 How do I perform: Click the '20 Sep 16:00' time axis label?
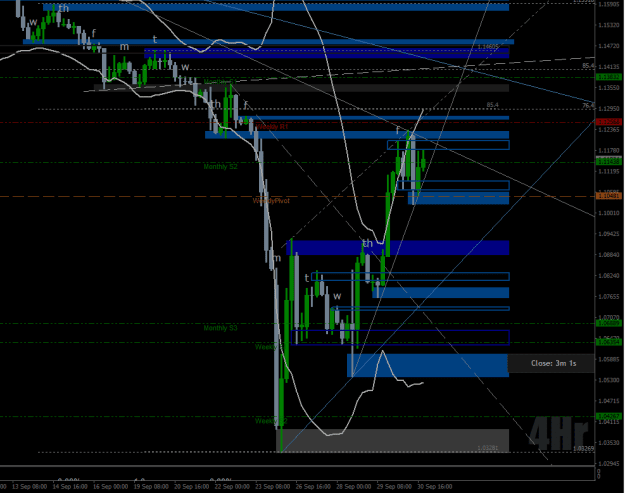pyautogui.click(x=192, y=487)
